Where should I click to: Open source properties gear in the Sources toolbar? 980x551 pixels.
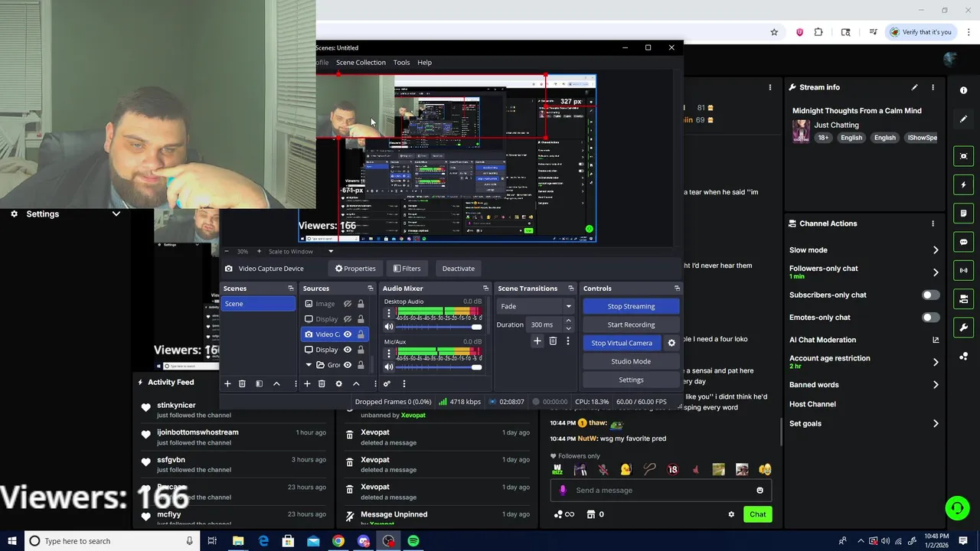pyautogui.click(x=338, y=383)
